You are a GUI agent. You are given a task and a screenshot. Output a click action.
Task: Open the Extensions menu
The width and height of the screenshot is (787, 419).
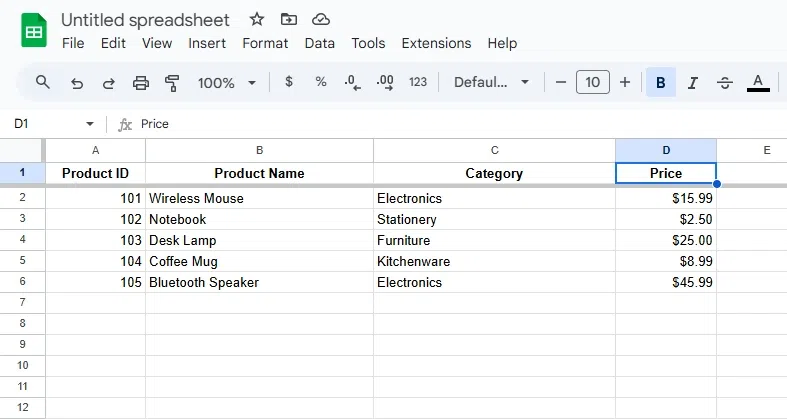[x=436, y=43]
